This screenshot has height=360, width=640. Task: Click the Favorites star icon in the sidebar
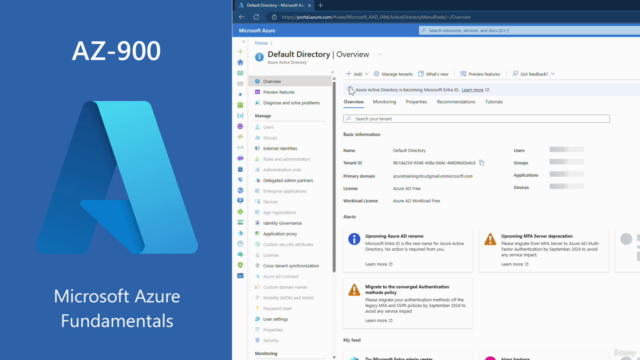coord(240,94)
